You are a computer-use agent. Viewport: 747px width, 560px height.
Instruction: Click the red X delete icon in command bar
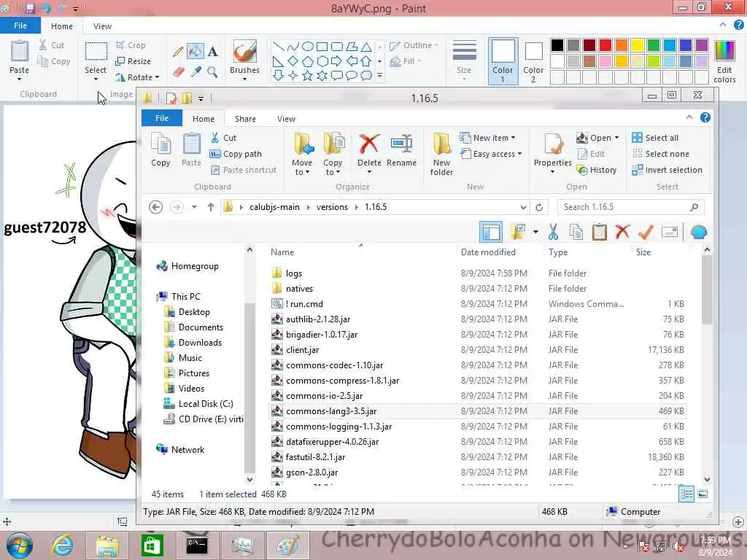(x=622, y=232)
